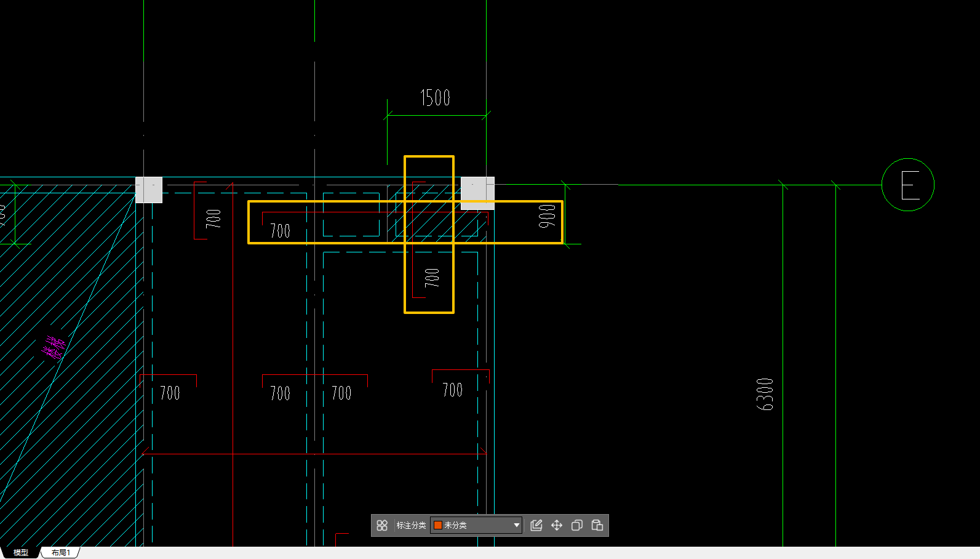Click the copy annotation icon
The height and width of the screenshot is (559, 980).
coord(577,525)
